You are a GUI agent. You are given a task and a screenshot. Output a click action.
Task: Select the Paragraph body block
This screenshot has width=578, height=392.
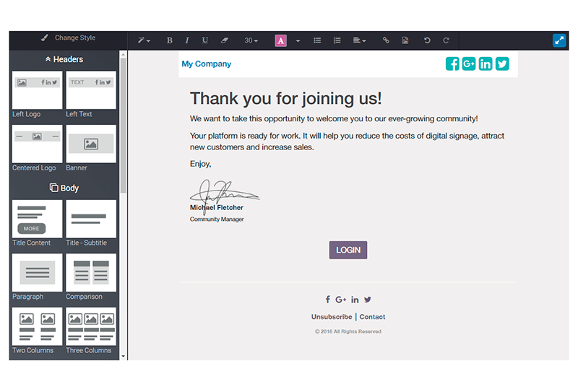38,273
